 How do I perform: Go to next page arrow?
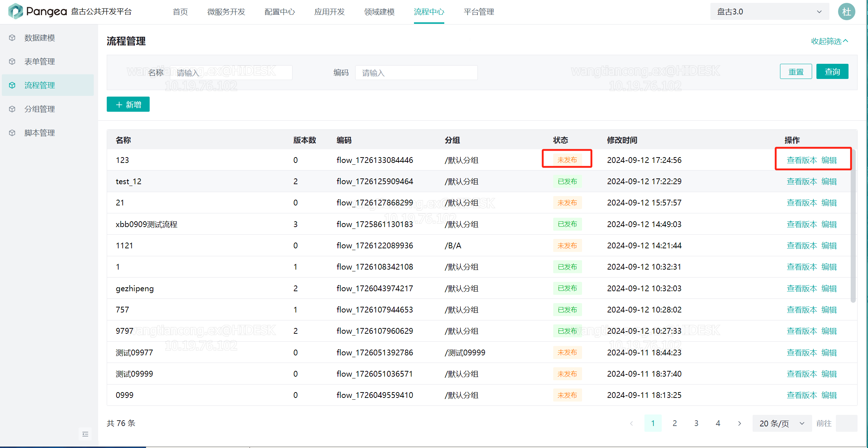coord(740,423)
